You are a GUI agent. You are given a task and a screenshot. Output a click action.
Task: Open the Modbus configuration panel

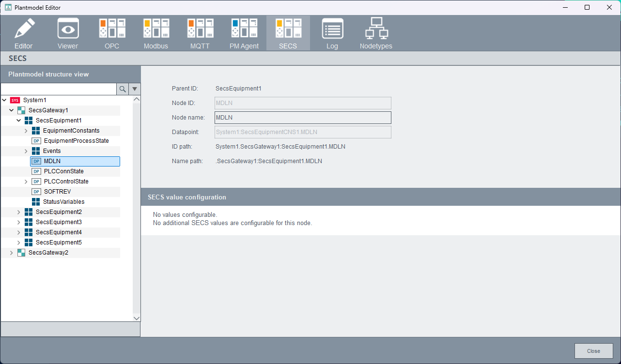click(156, 33)
